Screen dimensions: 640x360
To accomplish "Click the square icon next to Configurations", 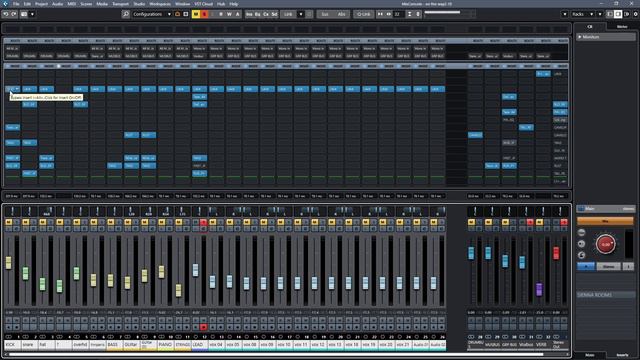I will coord(186,14).
